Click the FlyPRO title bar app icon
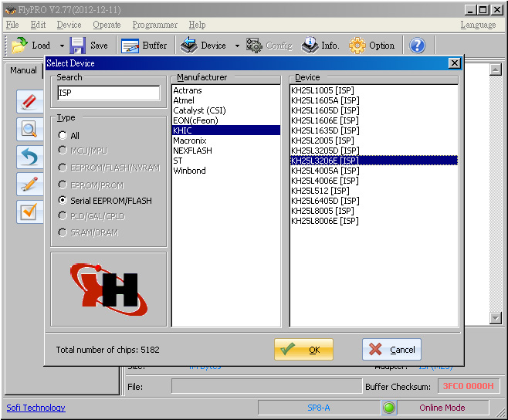Image resolution: width=508 pixels, height=420 pixels. 10,10
